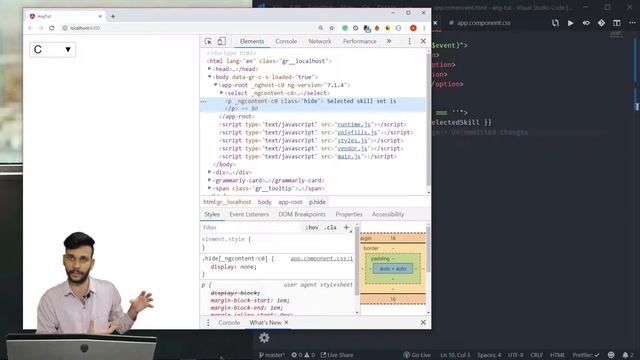Open the VS Code Manage gear icon
The width and height of the screenshot is (640, 360).
pos(264,338)
